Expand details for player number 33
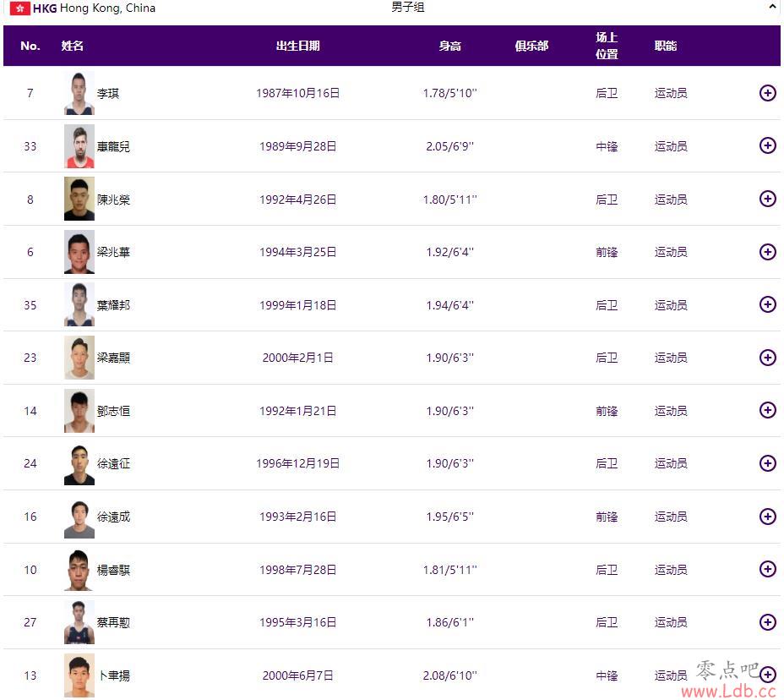 (767, 145)
